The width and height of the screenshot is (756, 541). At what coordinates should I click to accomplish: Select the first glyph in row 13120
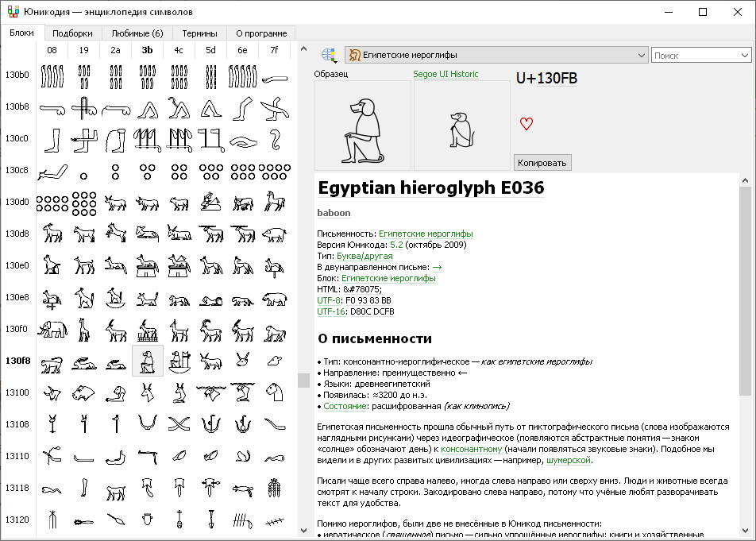52,520
